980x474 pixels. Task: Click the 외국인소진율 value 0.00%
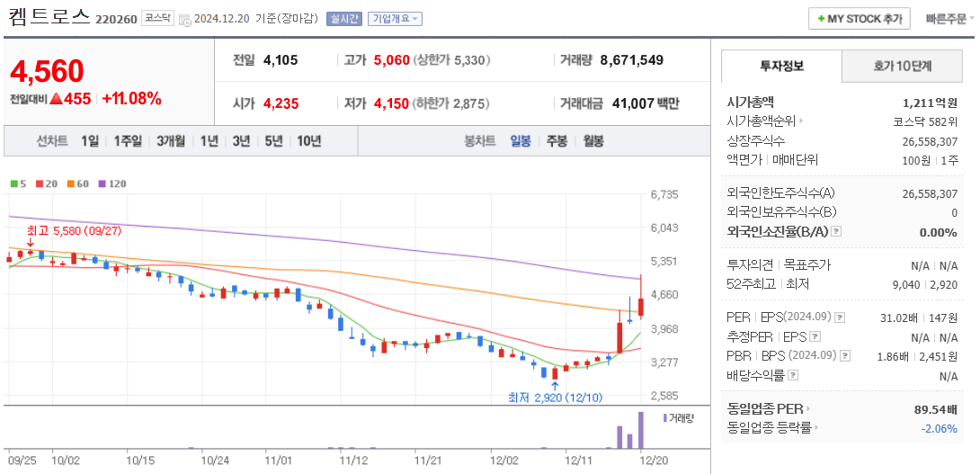(x=938, y=233)
